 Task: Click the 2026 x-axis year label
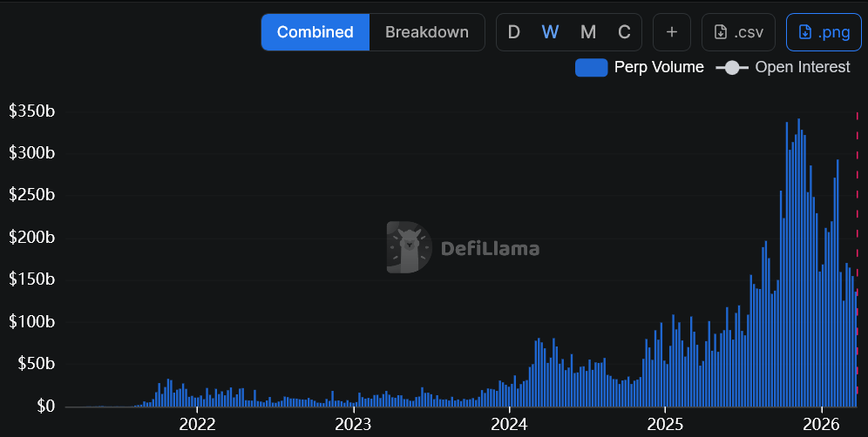(822, 424)
